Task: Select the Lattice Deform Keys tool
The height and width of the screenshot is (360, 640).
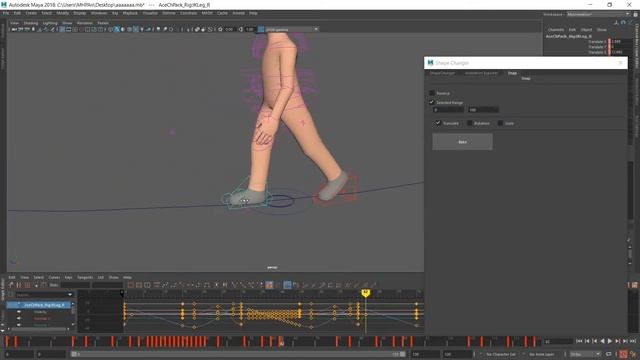Action: [27, 285]
